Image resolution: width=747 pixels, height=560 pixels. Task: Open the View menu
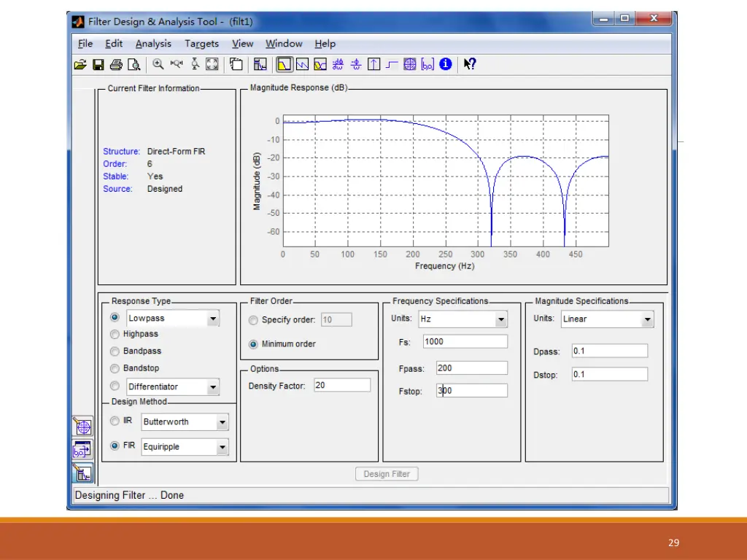tap(242, 44)
